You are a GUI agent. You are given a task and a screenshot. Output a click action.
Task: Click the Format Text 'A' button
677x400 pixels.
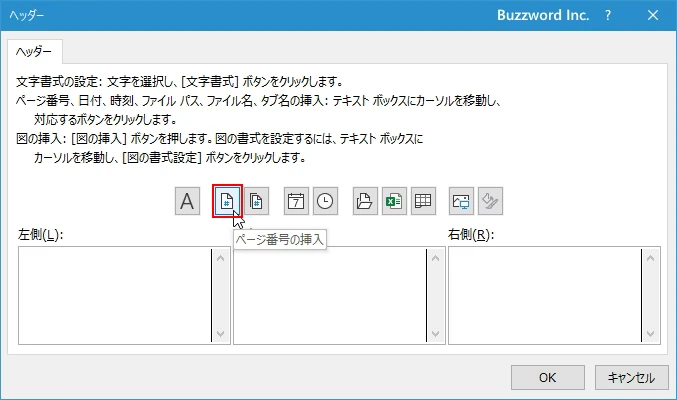pos(187,201)
